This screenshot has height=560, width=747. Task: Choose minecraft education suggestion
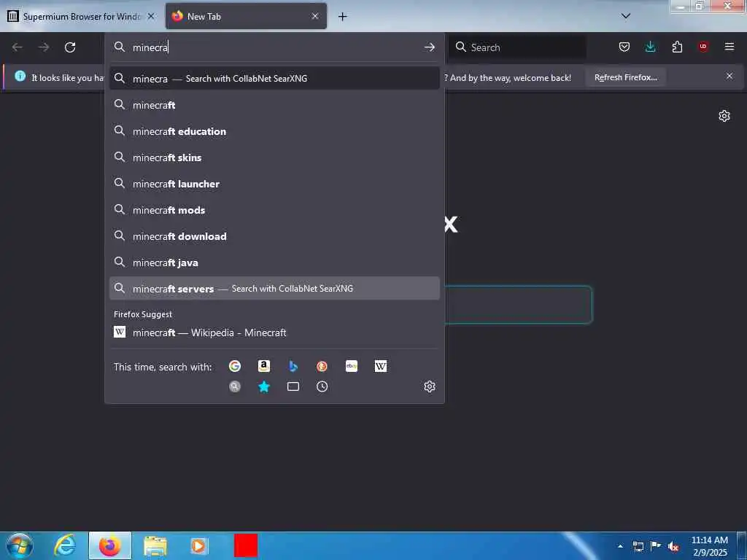pos(274,131)
